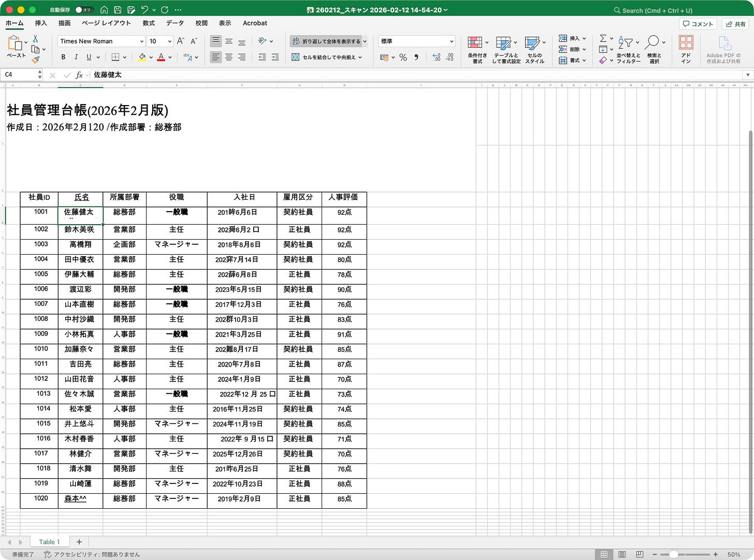Apply percent style to the cell
The image size is (754, 560).
coord(403,57)
